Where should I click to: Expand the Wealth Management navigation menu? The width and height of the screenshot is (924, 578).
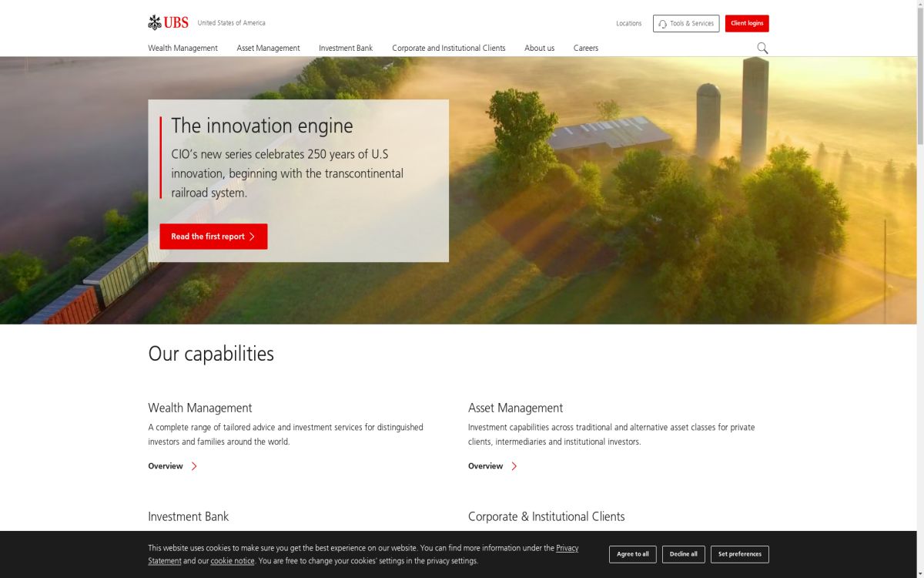point(182,48)
